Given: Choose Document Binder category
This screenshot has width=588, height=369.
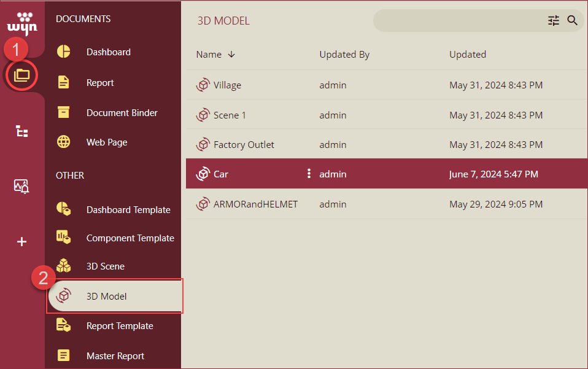Looking at the screenshot, I should pos(122,113).
